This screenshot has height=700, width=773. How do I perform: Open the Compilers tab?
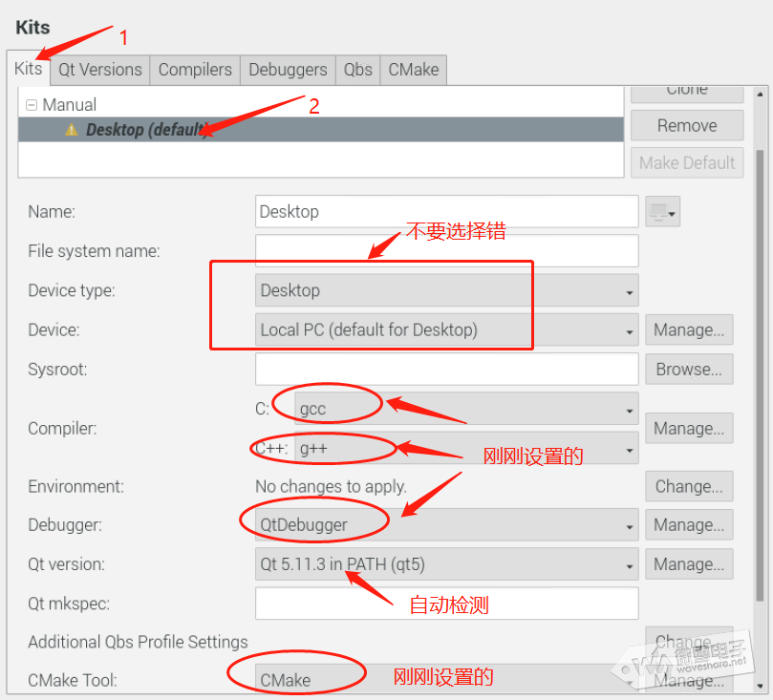point(195,70)
